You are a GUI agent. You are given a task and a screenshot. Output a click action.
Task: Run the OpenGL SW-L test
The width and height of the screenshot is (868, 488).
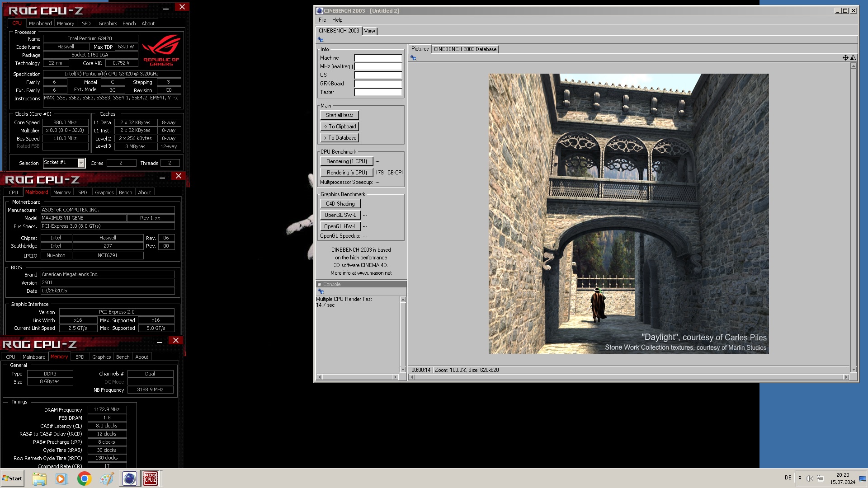[340, 215]
